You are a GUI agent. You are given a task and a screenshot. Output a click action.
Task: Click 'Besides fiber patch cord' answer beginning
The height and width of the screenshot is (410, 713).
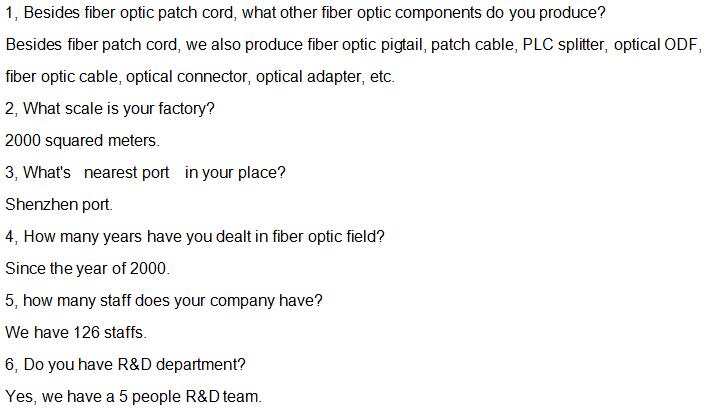click(x=92, y=45)
